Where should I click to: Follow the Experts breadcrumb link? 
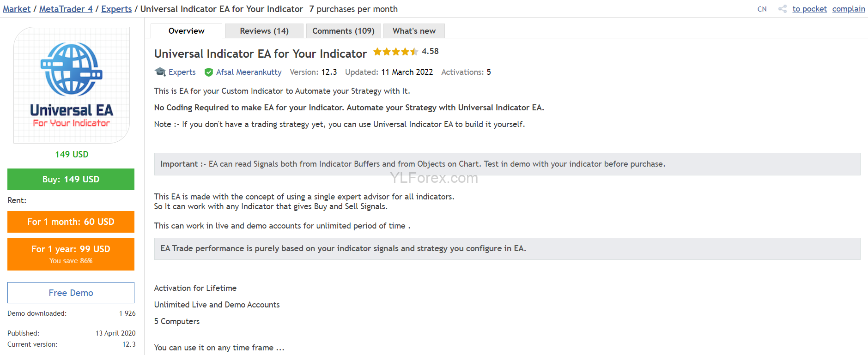116,9
